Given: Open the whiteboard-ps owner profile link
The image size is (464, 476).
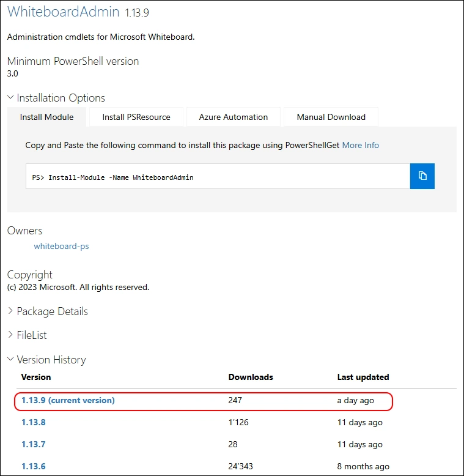Looking at the screenshot, I should (61, 246).
